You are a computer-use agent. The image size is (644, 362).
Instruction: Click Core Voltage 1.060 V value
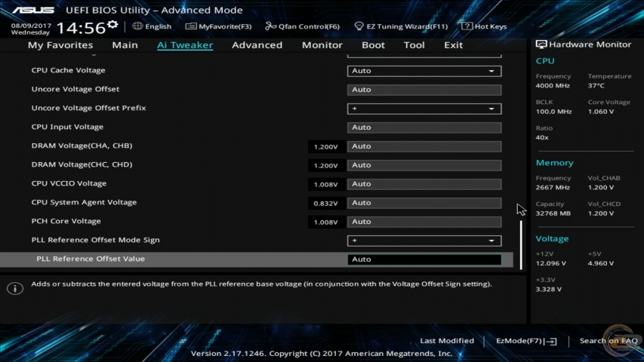[601, 112]
